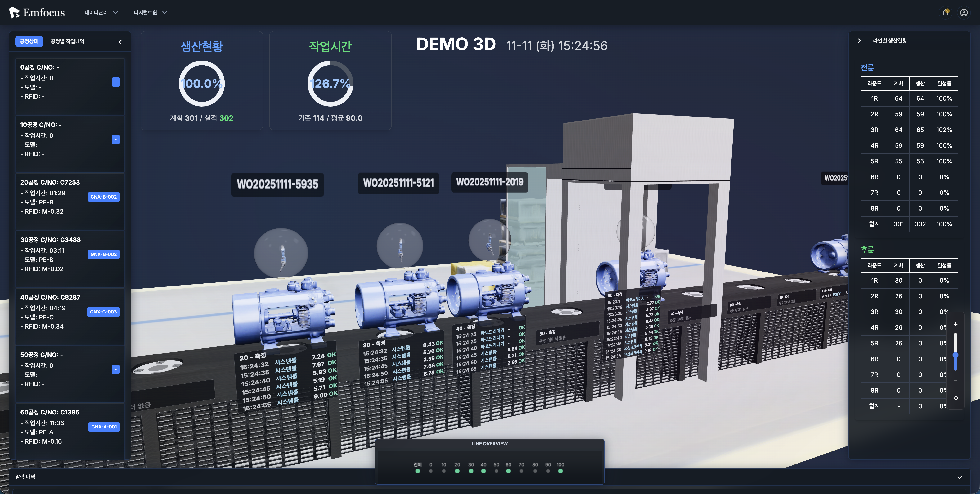Collapse the left process panel chevron
The height and width of the screenshot is (494, 980).
120,42
